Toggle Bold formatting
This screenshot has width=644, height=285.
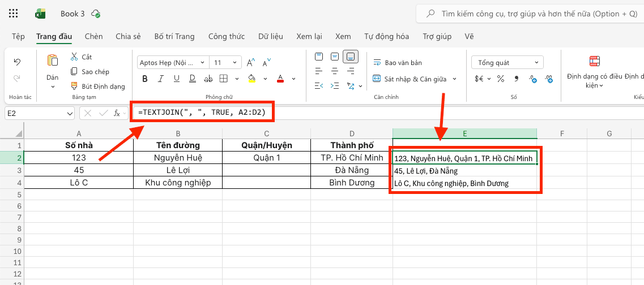tap(144, 79)
